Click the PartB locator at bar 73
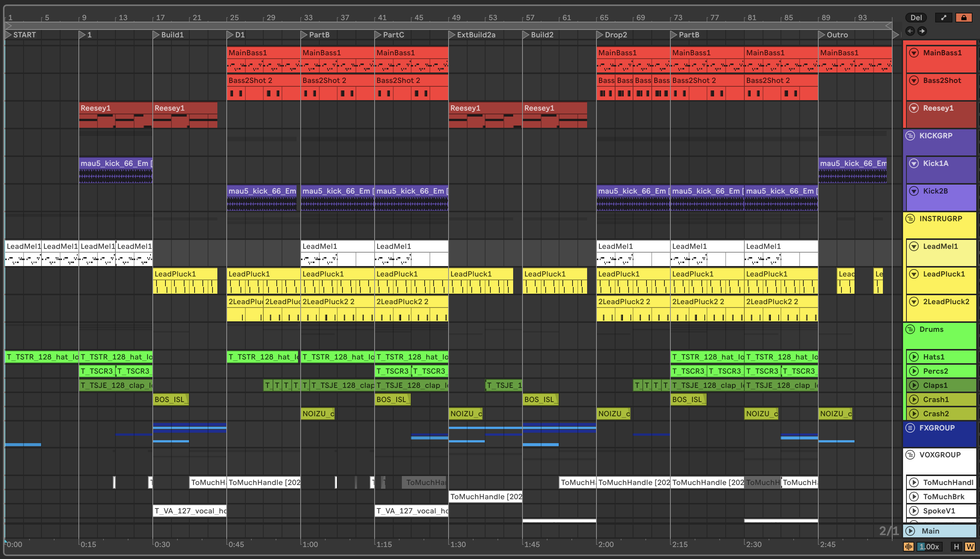The width and height of the screenshot is (980, 559). (685, 34)
